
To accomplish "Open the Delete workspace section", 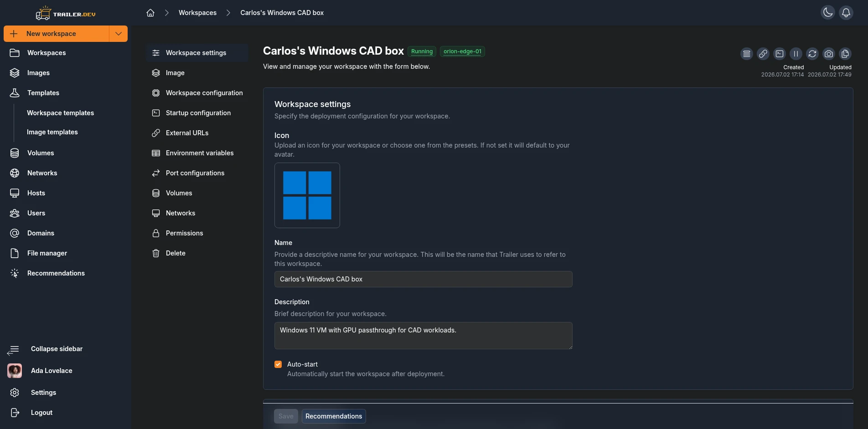I will (x=197, y=253).
